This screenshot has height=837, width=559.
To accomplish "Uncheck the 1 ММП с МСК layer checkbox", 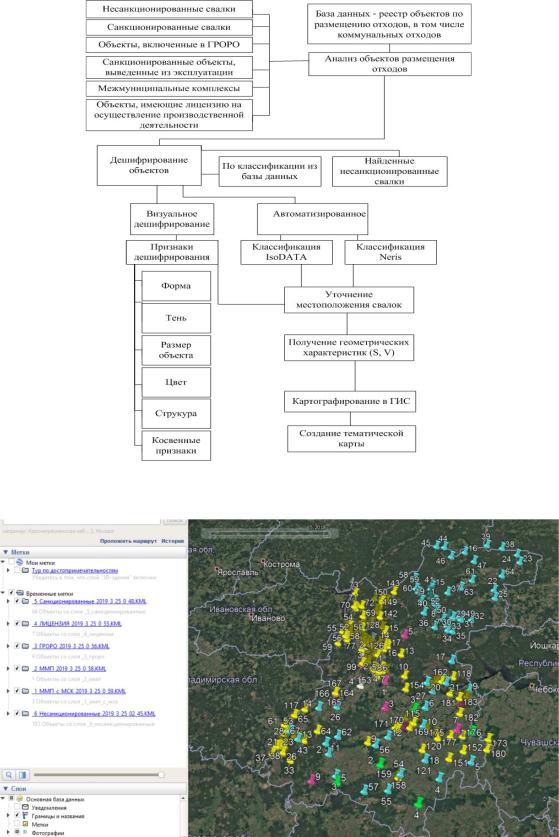I will click(x=17, y=691).
